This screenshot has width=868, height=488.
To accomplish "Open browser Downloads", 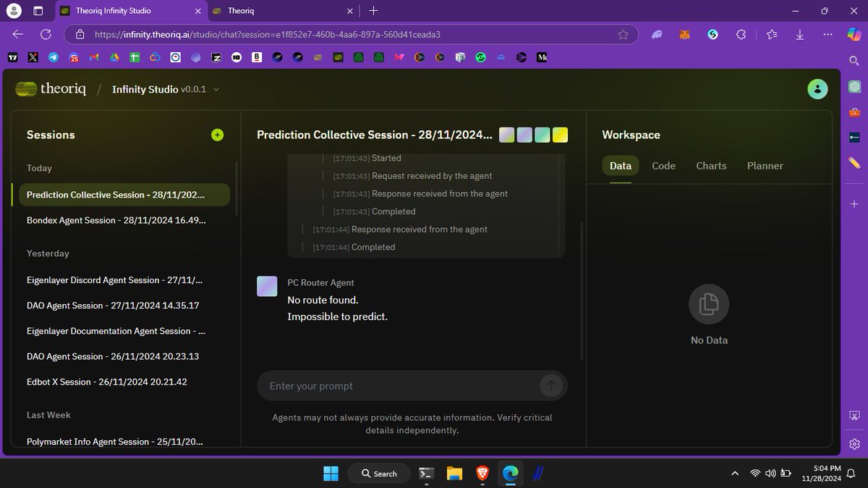I will point(800,34).
